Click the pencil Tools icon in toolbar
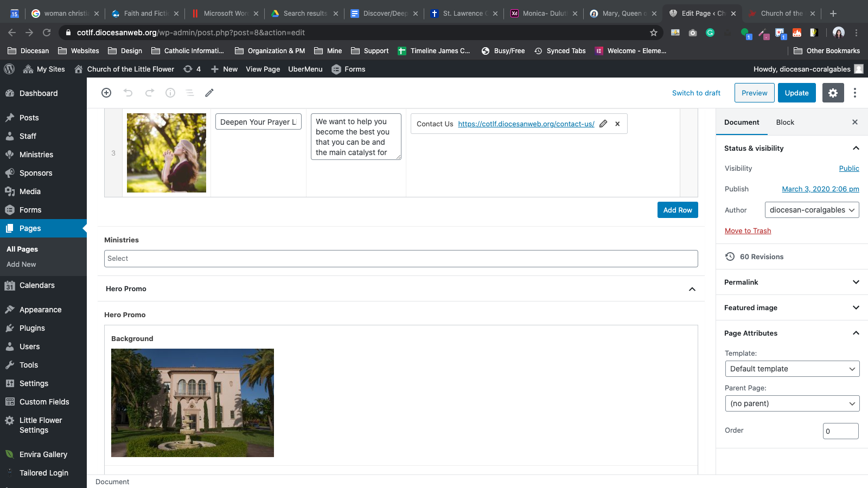868x488 pixels. 209,93
